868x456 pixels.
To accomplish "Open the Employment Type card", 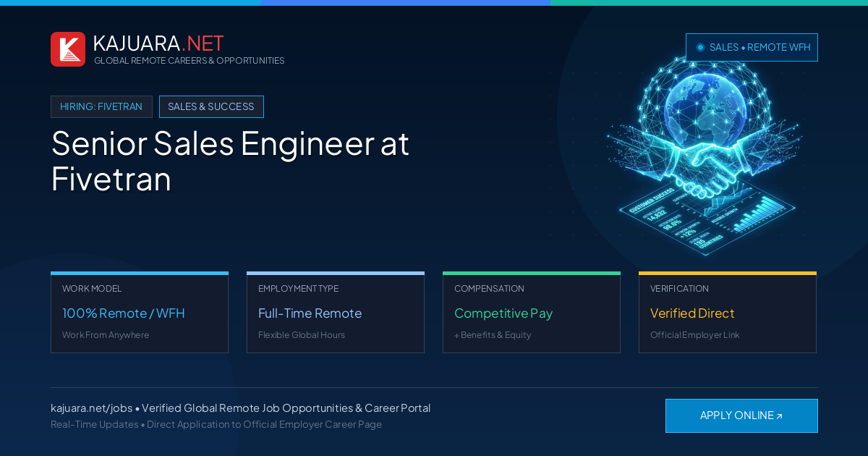I will tap(336, 313).
